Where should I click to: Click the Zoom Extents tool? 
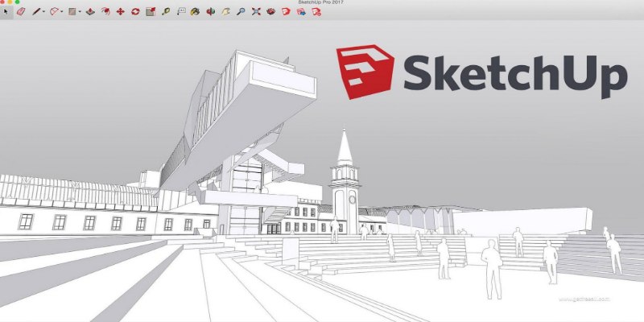[256, 12]
